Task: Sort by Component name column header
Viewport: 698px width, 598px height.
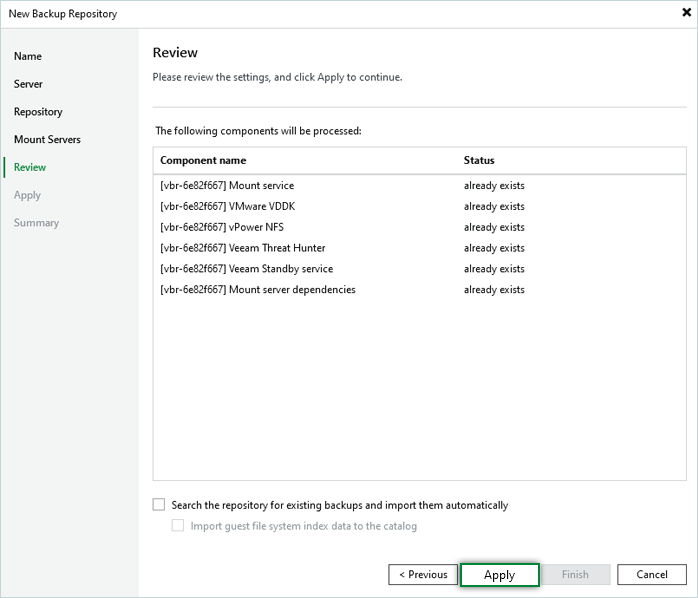Action: pos(203,160)
